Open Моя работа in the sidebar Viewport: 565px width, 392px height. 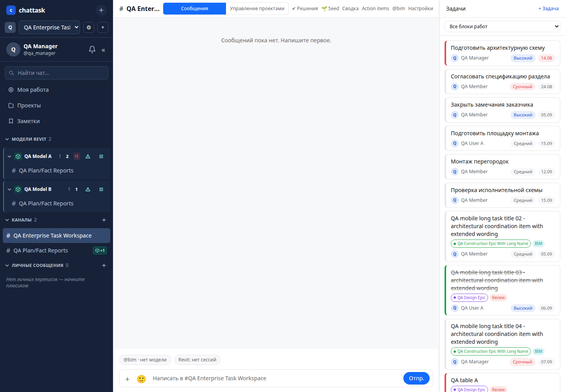(x=56, y=90)
